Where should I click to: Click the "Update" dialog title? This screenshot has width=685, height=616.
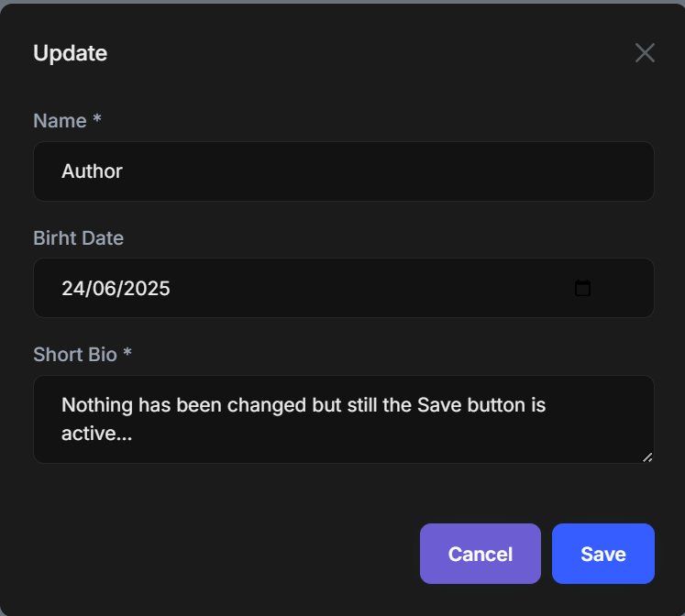(70, 53)
